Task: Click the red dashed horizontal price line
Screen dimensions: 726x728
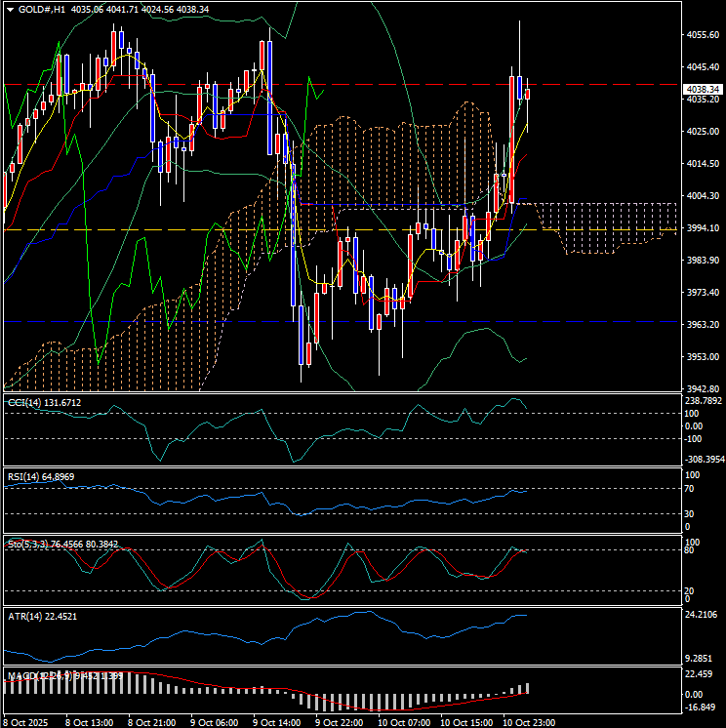Action: pyautogui.click(x=390, y=85)
